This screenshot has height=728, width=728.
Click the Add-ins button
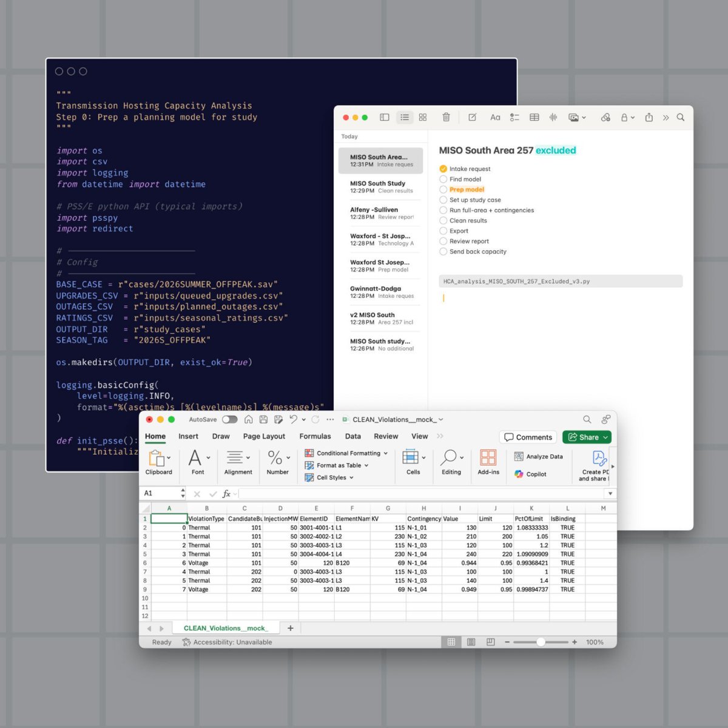point(488,462)
